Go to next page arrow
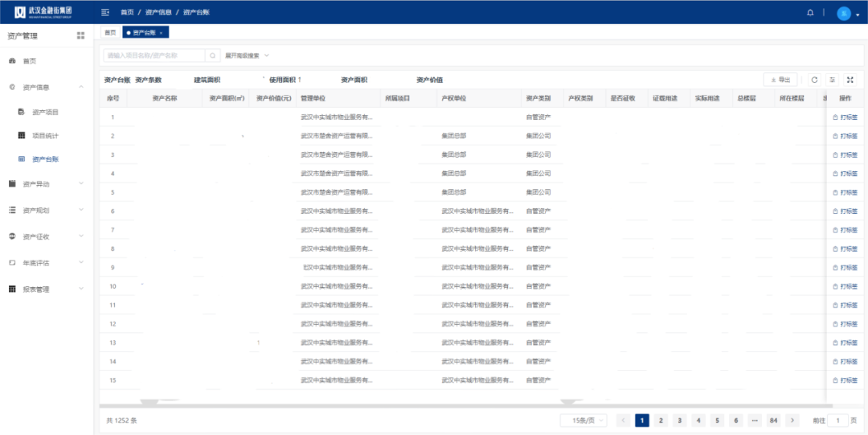This screenshot has width=868, height=435. (792, 421)
